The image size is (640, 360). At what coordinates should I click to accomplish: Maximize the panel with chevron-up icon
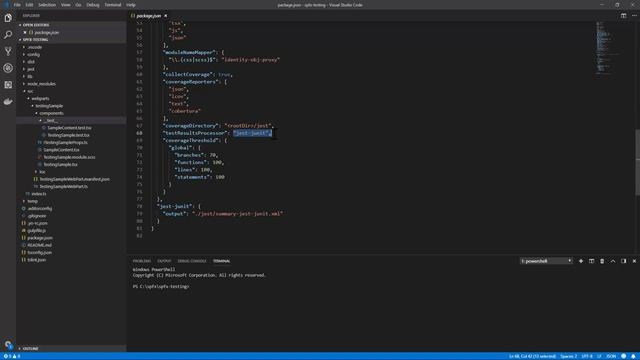(x=613, y=261)
